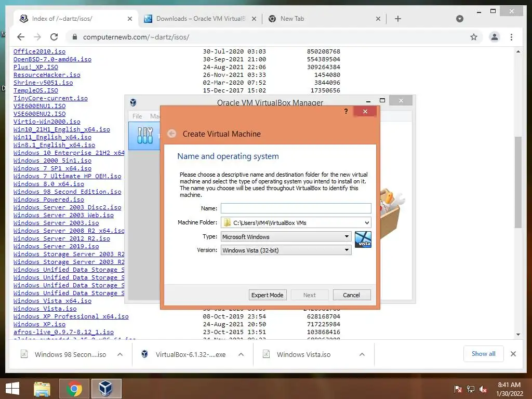The image size is (532, 399).
Task: Click the scroll down arrow of page
Action: pyautogui.click(x=518, y=334)
